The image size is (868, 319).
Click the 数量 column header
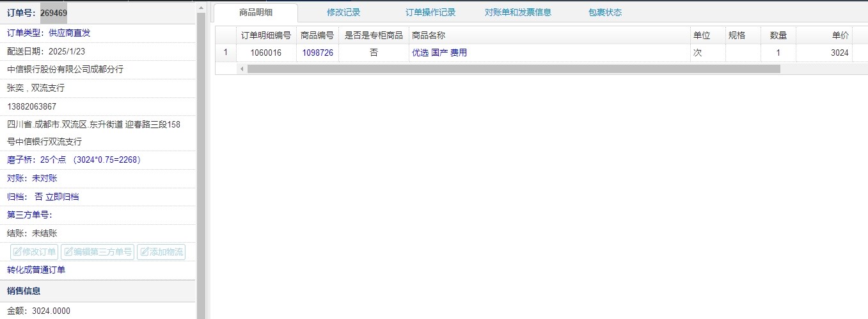tap(778, 35)
